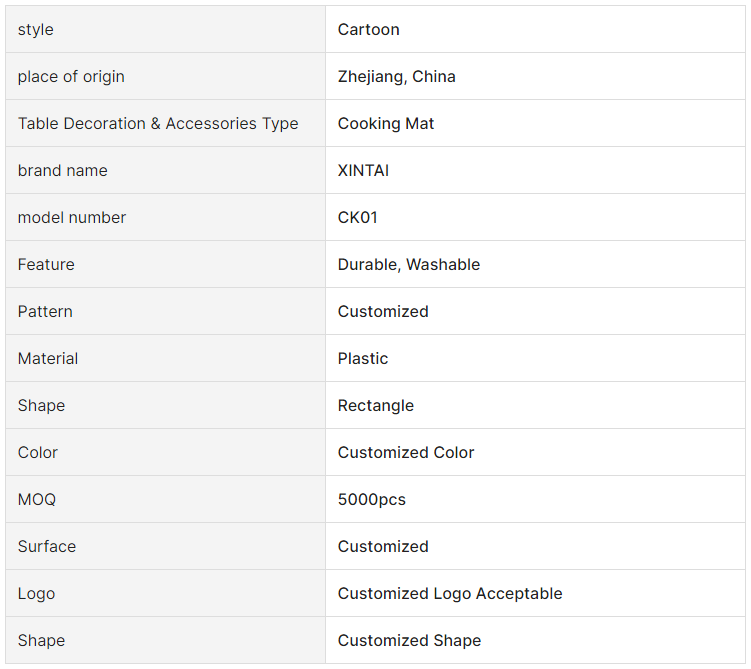Viewport: 751px width, 669px height.
Task: Select 'Zhejiang, China' value cell
Action: [396, 77]
